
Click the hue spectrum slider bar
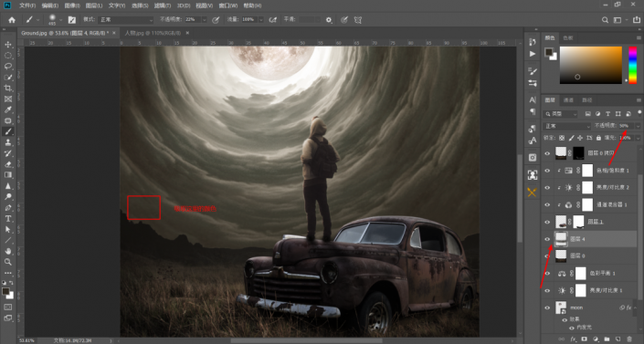[633, 66]
